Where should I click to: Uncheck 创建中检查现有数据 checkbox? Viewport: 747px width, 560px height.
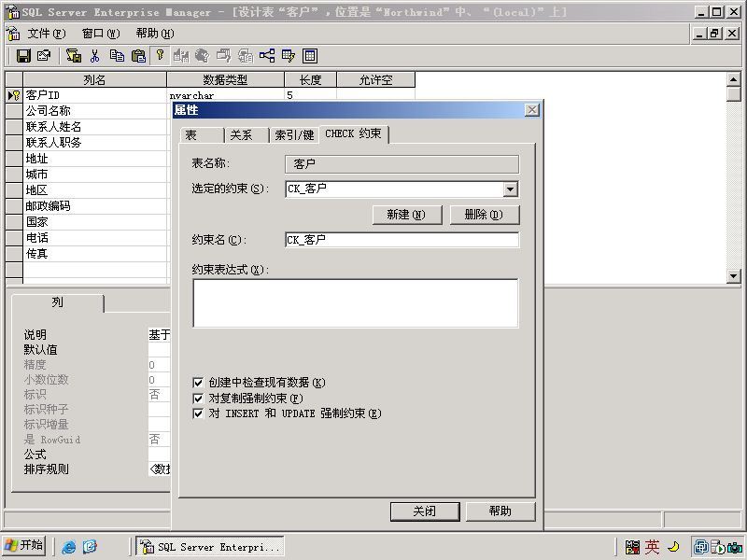[x=198, y=383]
